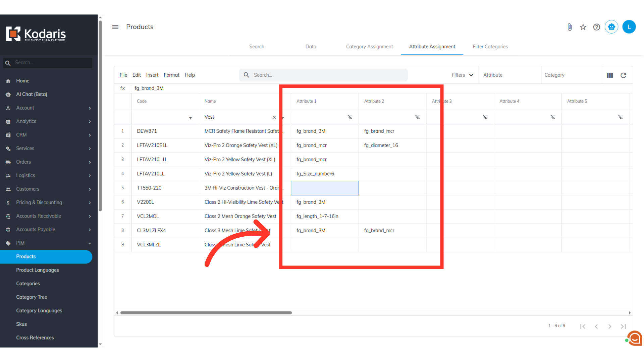This screenshot has height=362, width=644.
Task: Open the Format menu
Action: (171, 75)
